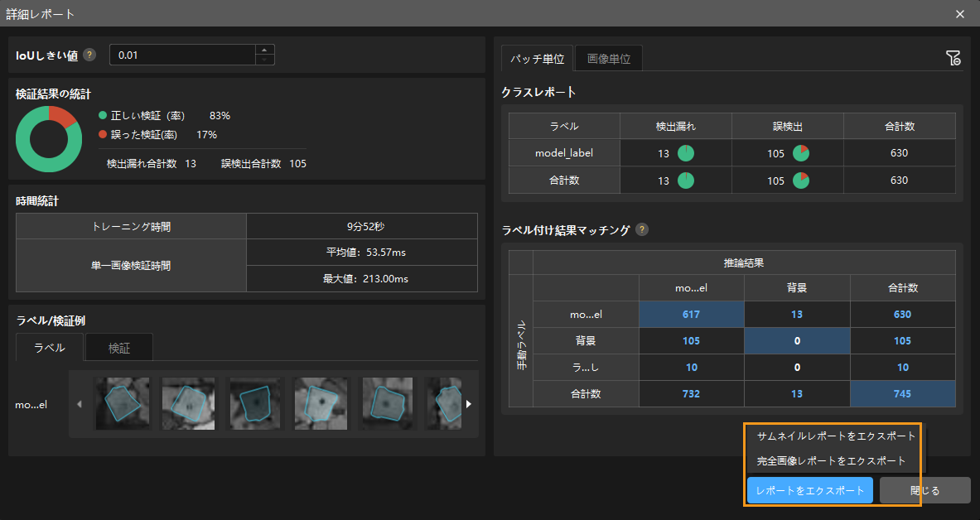Screen dimensions: 980x520
Task: Click the 検出漏れ column header in class report
Action: click(x=676, y=126)
